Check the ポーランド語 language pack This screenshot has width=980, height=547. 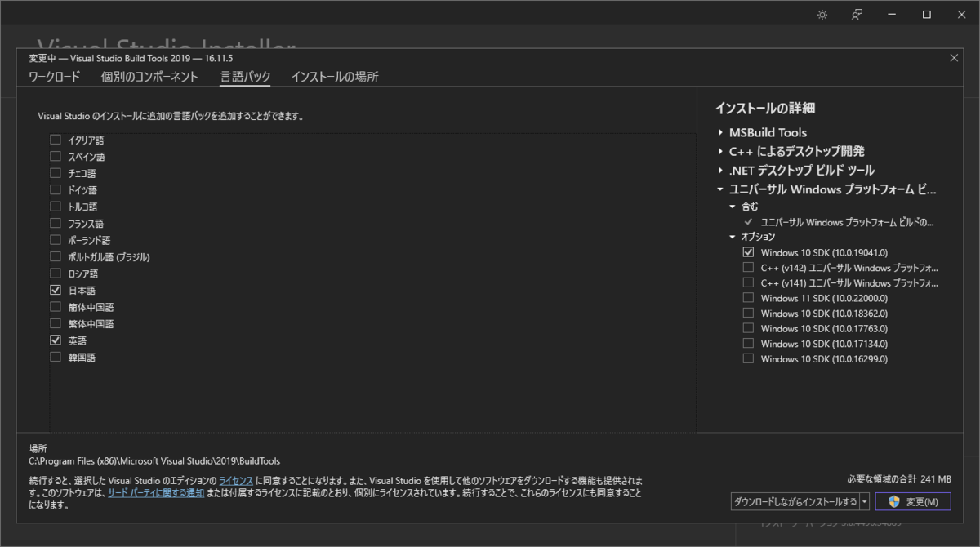56,240
